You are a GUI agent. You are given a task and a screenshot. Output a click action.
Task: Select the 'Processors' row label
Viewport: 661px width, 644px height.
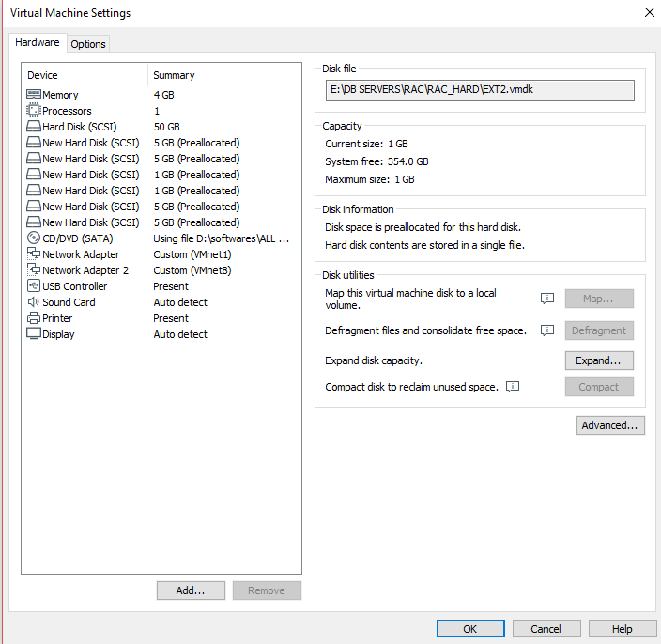(x=67, y=111)
